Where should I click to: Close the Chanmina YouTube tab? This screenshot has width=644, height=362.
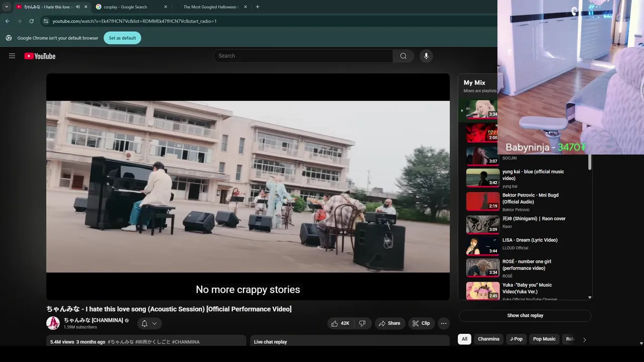(86, 7)
